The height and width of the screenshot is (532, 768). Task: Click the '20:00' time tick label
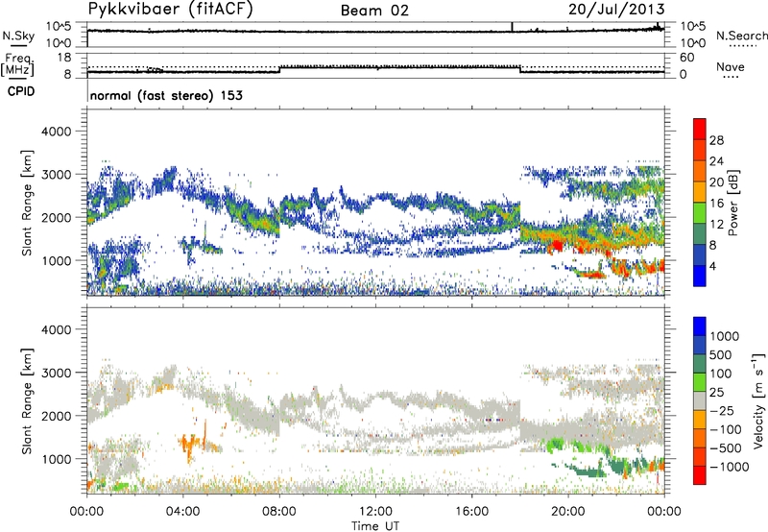click(568, 512)
